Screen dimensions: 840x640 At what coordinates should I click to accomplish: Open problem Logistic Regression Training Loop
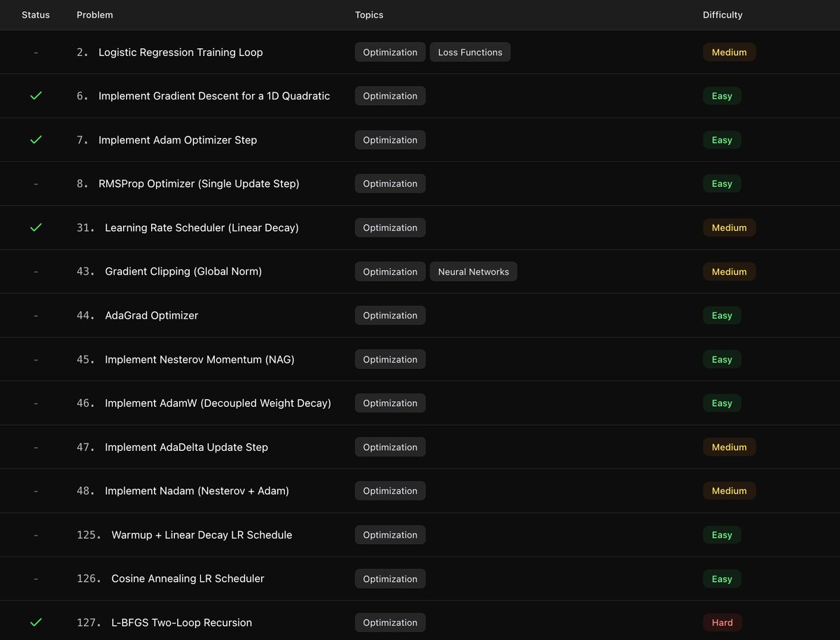pyautogui.click(x=181, y=53)
